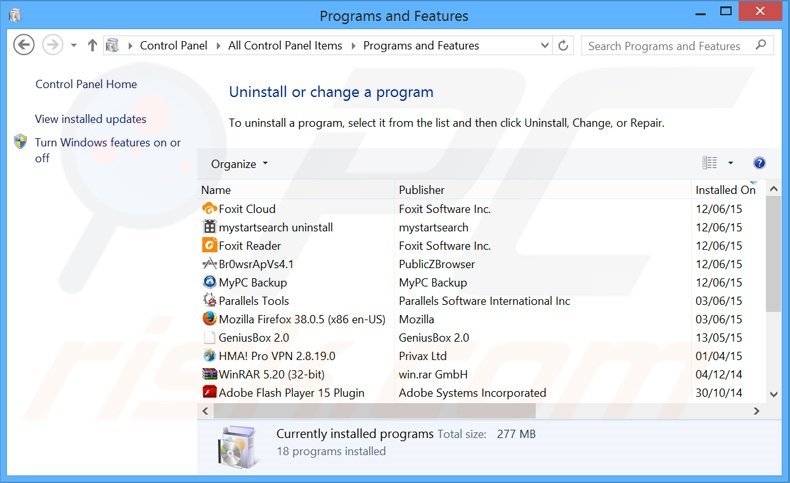
Task: Click the search magnifier icon
Action: pyautogui.click(x=761, y=45)
